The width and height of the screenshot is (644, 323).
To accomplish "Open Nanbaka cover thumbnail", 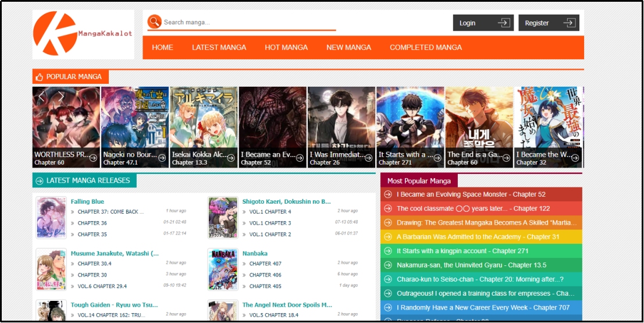I will (223, 269).
